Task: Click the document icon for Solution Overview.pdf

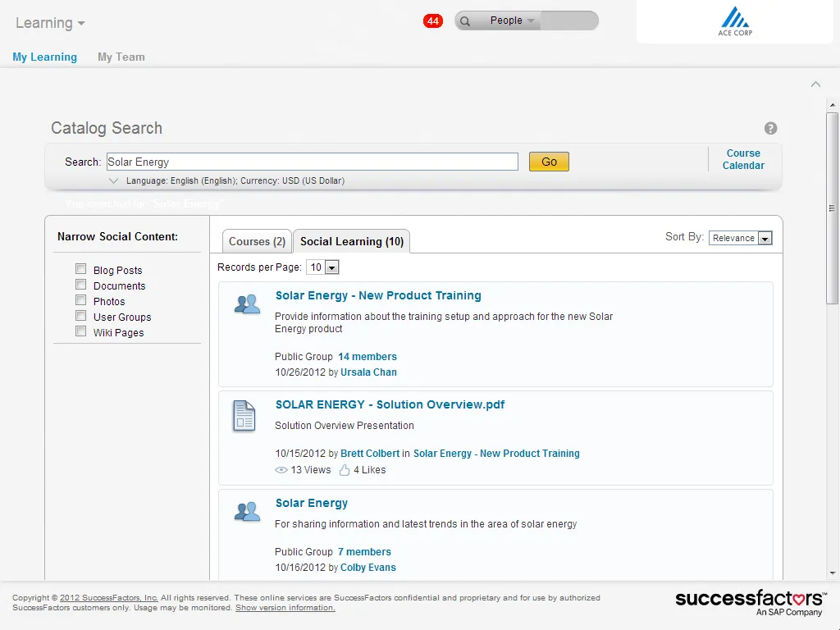Action: (x=244, y=416)
